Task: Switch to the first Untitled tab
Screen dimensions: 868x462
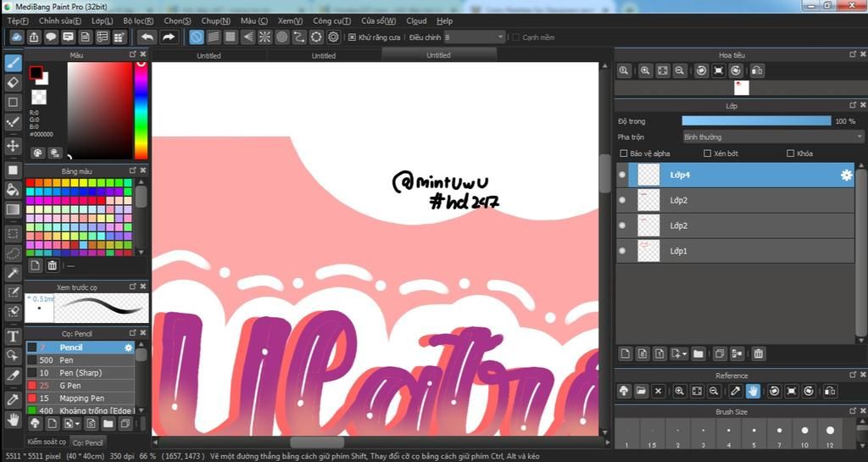Action: pyautogui.click(x=209, y=55)
